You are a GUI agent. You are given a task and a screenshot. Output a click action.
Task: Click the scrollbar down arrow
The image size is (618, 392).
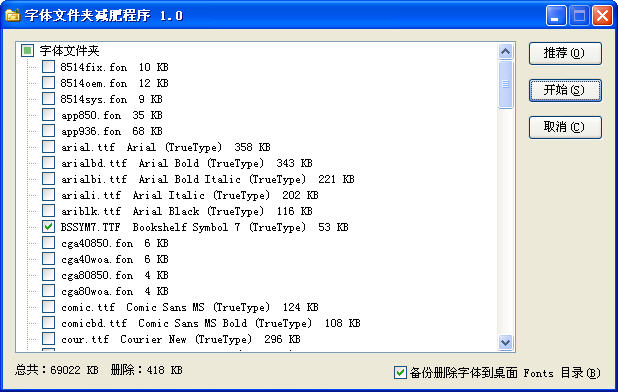(x=505, y=342)
